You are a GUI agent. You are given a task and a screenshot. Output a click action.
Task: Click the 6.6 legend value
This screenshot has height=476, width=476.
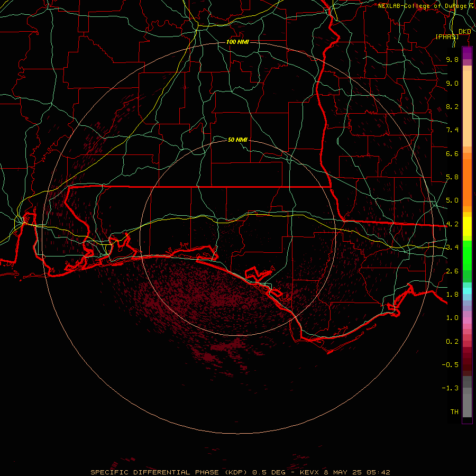tap(452, 153)
